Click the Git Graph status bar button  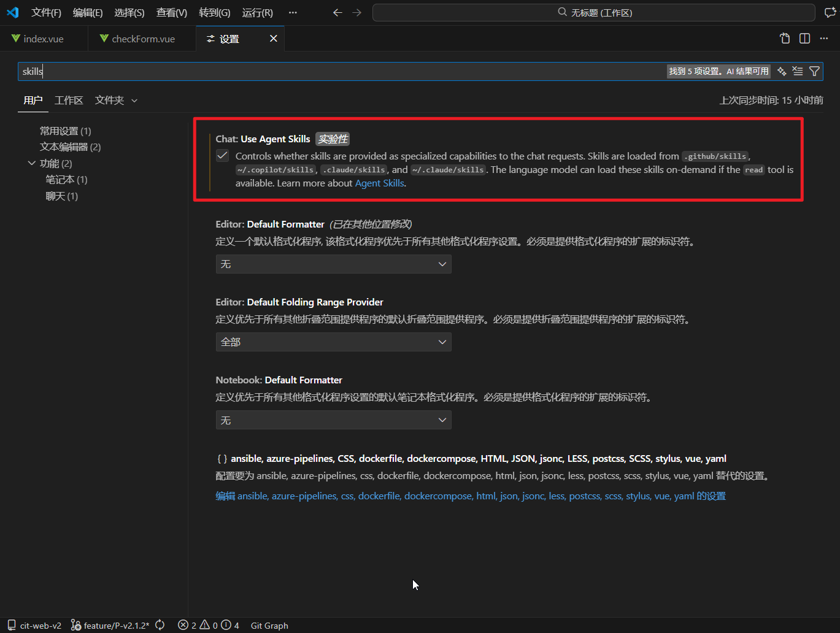pos(269,625)
